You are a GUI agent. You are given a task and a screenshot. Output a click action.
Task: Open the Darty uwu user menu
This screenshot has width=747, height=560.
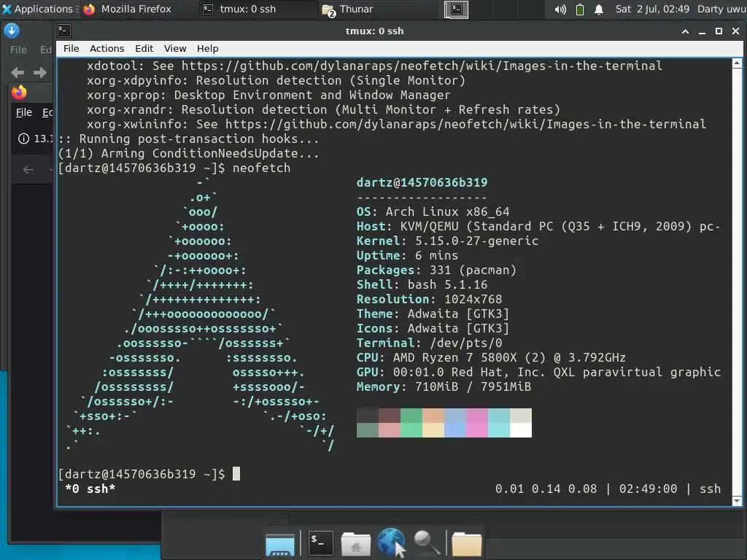pyautogui.click(x=721, y=9)
